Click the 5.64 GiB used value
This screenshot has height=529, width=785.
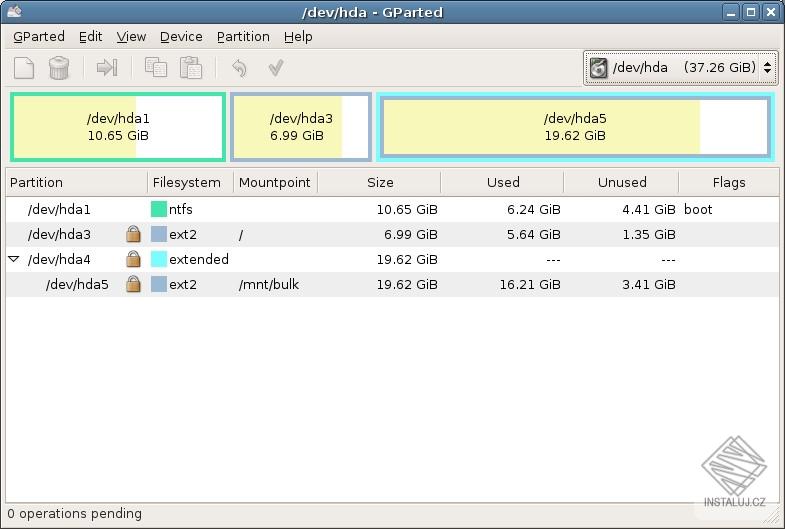click(534, 234)
